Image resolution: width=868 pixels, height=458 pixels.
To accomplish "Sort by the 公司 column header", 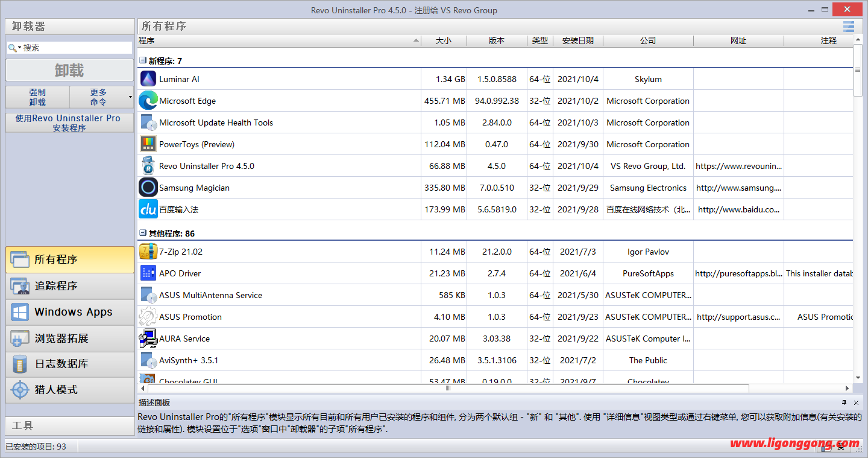I will (x=648, y=40).
